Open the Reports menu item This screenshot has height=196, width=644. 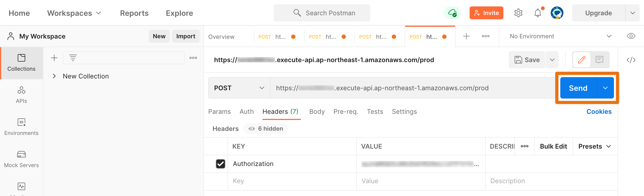point(134,13)
